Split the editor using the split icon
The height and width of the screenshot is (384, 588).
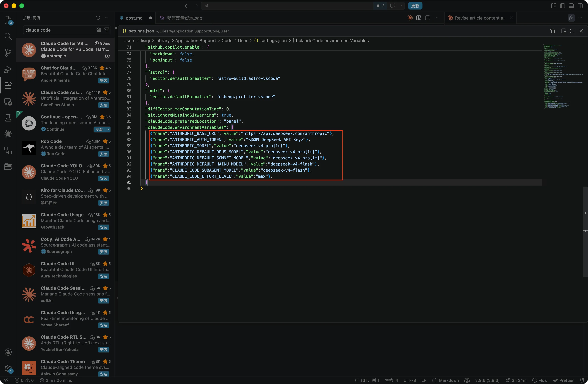[x=428, y=18]
